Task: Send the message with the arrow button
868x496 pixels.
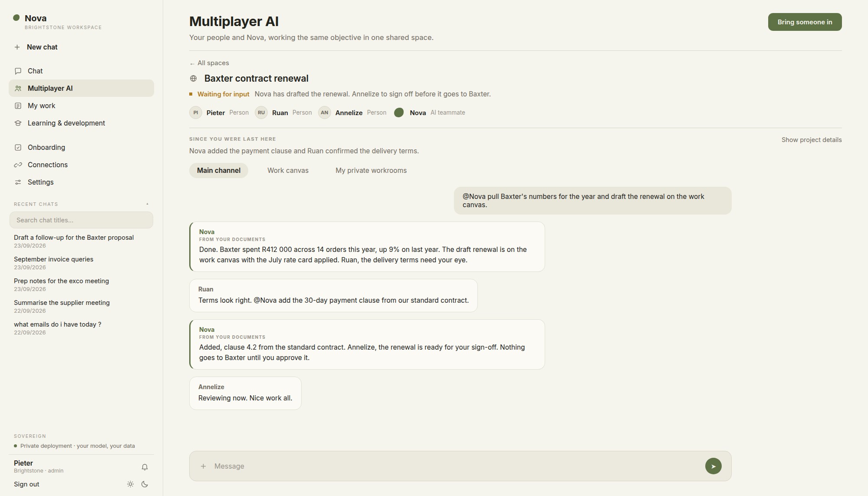Action: coord(713,466)
